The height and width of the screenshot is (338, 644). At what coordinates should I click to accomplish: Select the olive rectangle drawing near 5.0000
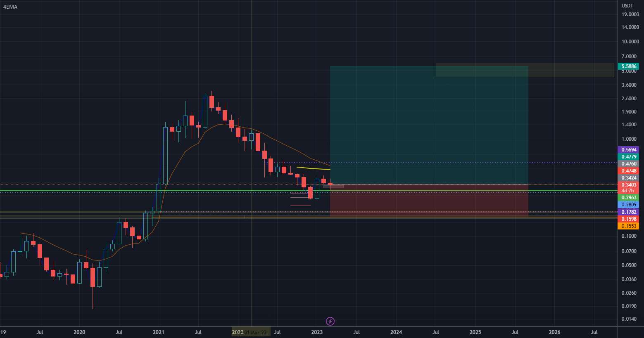[x=525, y=70]
